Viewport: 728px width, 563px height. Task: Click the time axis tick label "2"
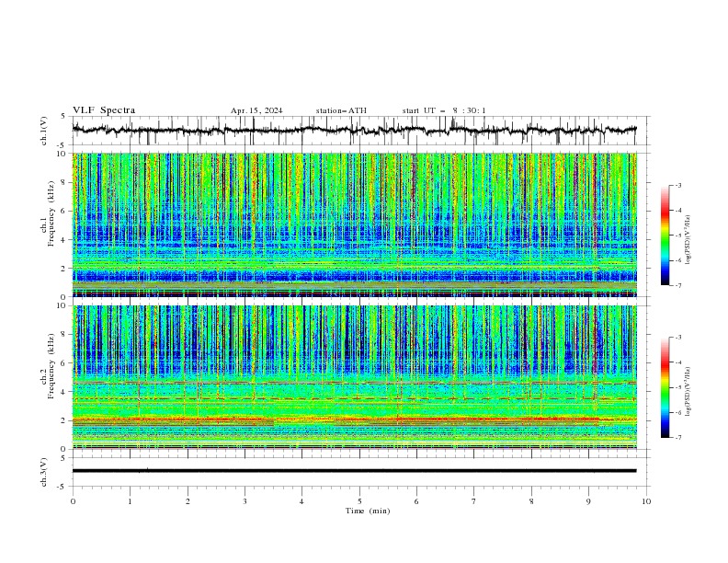coord(188,501)
